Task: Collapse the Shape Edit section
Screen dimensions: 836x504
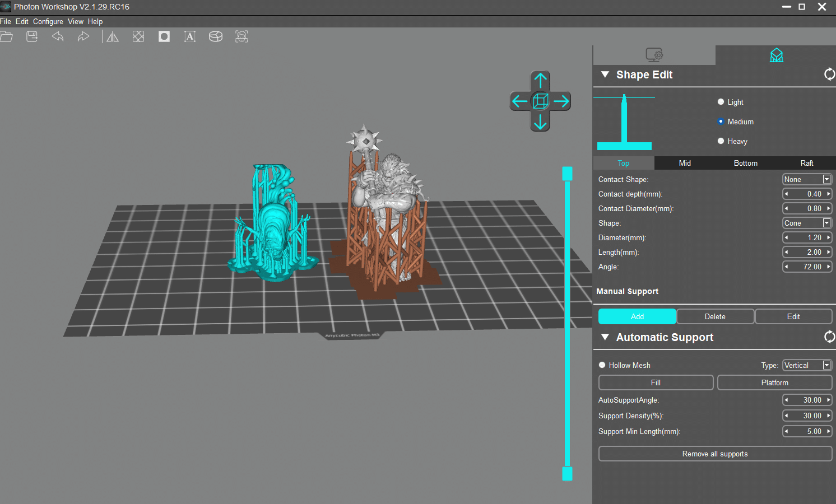Action: coord(605,74)
